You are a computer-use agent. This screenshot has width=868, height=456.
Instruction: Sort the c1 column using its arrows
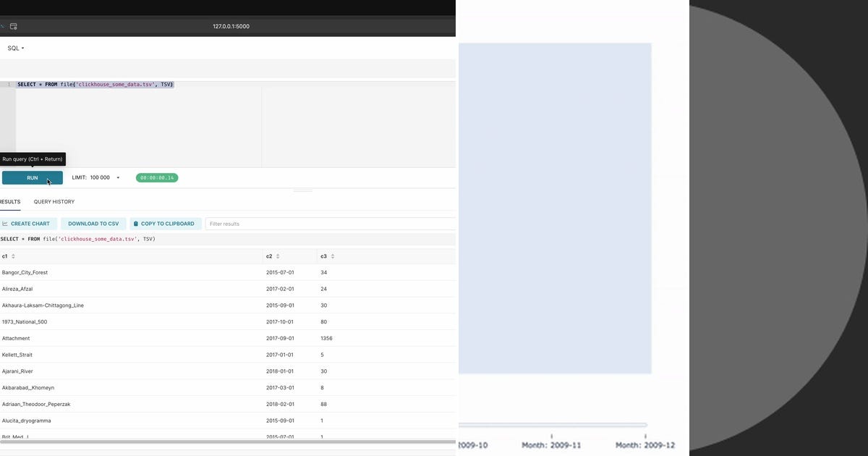[13, 256]
